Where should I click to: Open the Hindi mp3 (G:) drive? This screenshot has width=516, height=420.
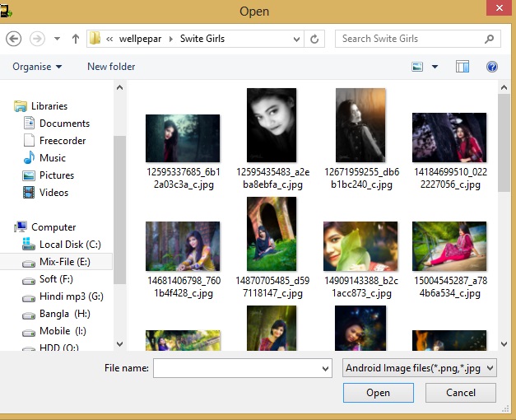pos(72,296)
